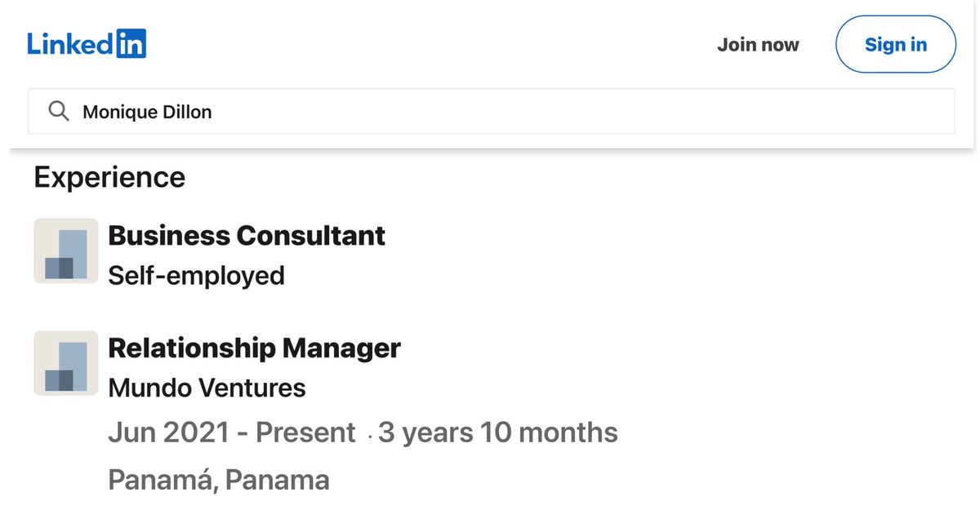Select the Panamá, Panama location text
The image size is (980, 510).
pyautogui.click(x=218, y=480)
